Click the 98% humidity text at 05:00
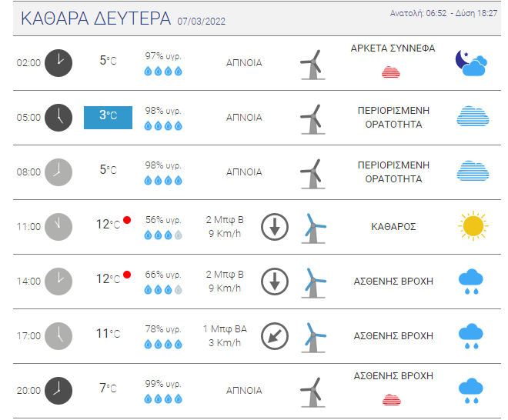 pyautogui.click(x=164, y=110)
